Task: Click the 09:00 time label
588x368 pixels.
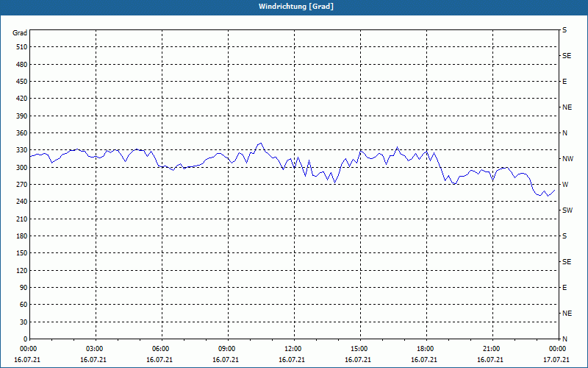Action: [x=226, y=349]
